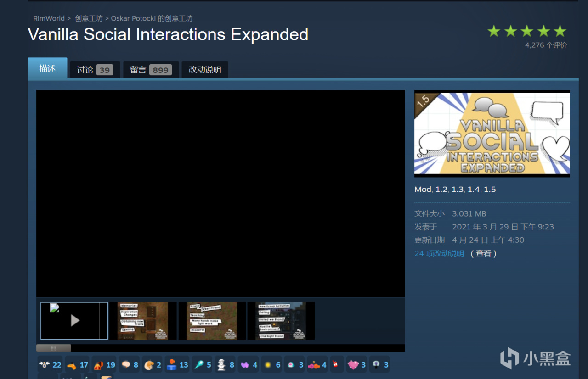Select the purple butterfly award icon
The image size is (588, 379).
(248, 365)
